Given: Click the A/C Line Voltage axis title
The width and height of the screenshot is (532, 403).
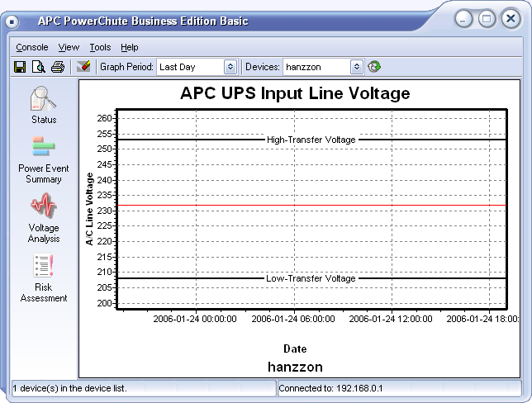Looking at the screenshot, I should pyautogui.click(x=89, y=209).
